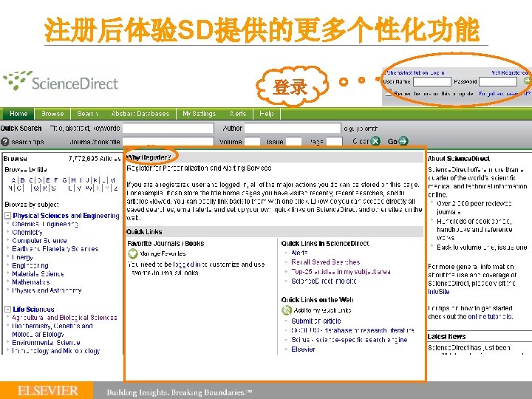Click the Submit an article link
532x399 pixels.
316,321
